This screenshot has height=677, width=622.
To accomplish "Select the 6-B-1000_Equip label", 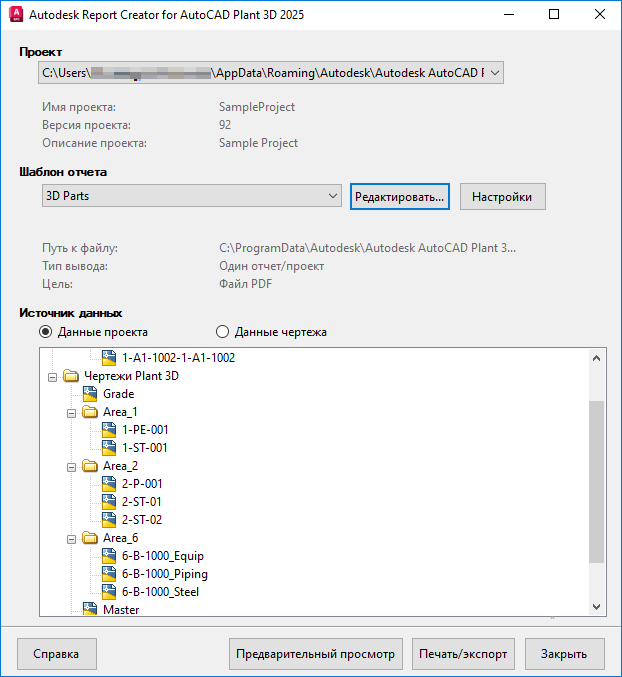I will pos(163,556).
